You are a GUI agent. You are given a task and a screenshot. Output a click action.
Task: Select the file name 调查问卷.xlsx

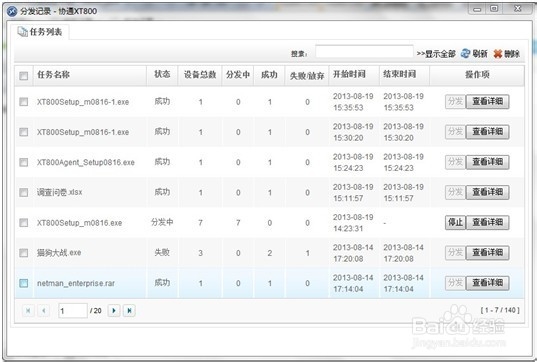(x=60, y=192)
